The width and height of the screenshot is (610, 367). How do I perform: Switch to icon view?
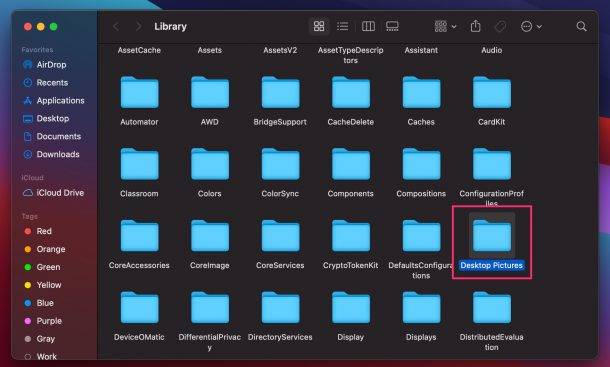[x=319, y=26]
